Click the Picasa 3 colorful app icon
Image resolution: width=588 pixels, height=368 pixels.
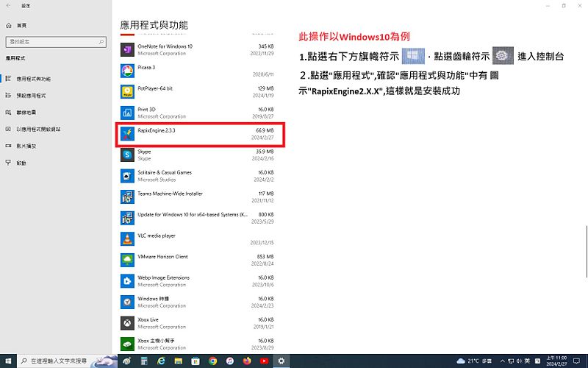pos(127,71)
